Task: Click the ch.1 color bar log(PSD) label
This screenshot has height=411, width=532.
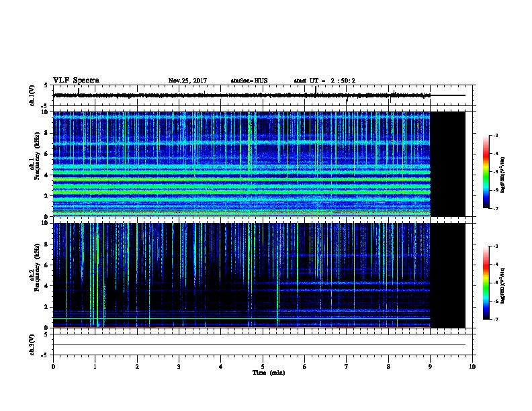Action: click(x=503, y=175)
